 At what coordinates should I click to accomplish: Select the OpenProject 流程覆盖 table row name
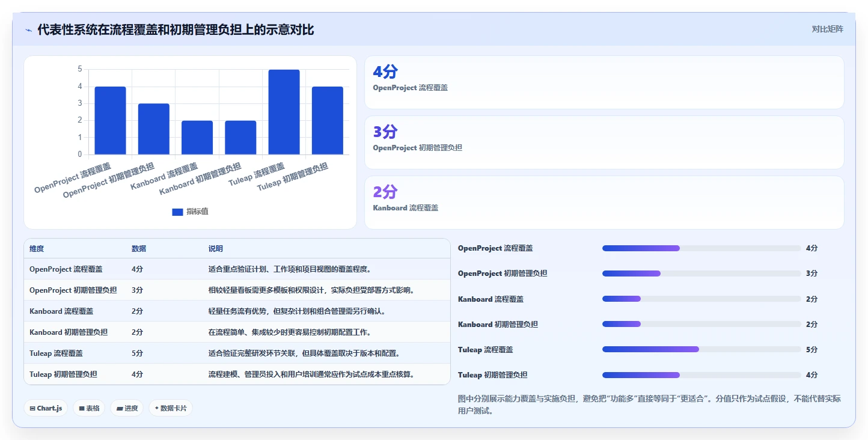[x=66, y=269]
